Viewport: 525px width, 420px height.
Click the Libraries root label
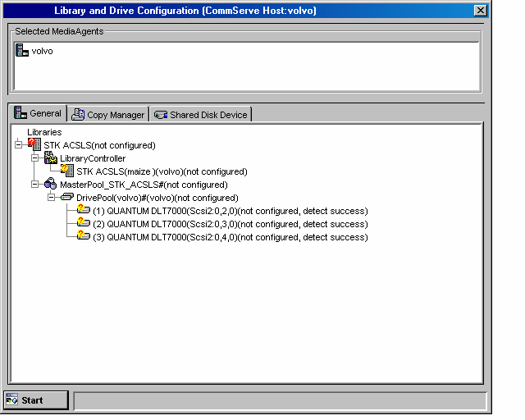point(44,132)
